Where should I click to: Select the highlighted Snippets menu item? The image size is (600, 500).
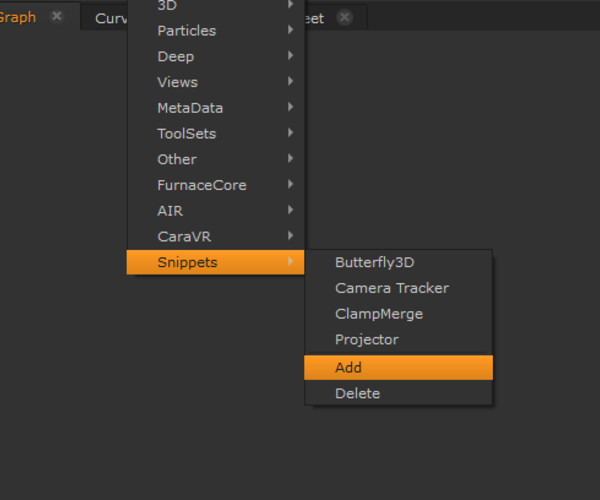click(187, 263)
